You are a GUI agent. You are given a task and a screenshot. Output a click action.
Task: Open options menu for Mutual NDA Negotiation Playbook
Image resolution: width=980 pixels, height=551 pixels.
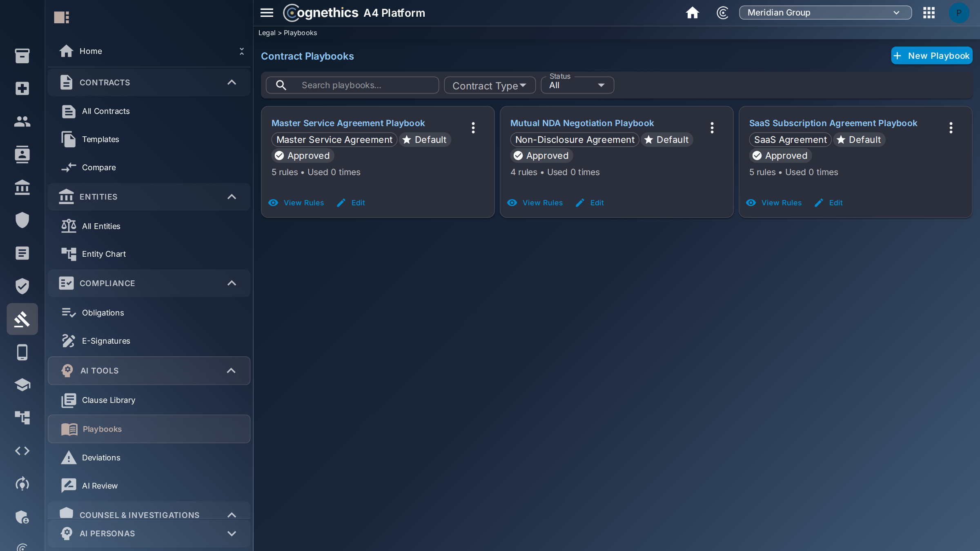[x=712, y=128]
